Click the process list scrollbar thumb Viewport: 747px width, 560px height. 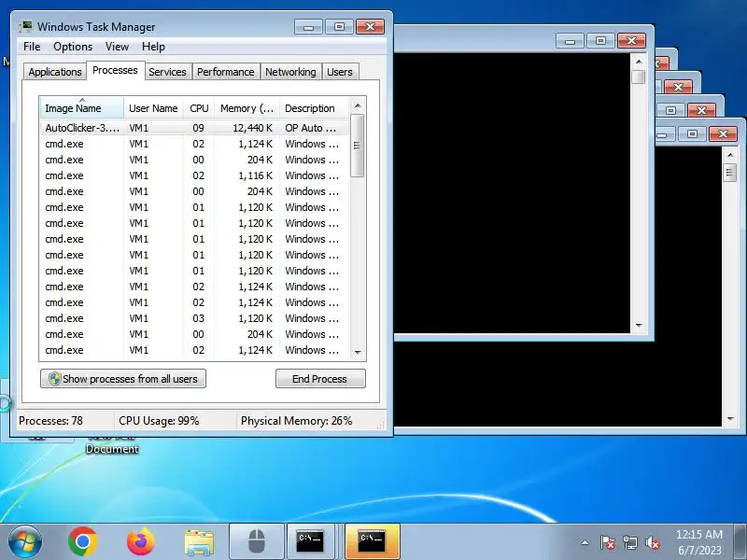(358, 146)
